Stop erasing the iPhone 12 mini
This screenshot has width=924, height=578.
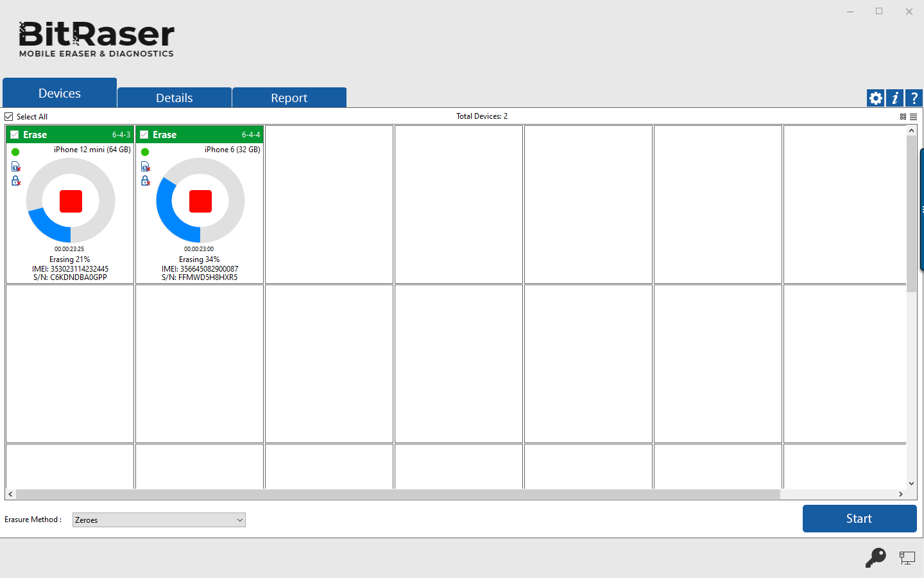[x=71, y=201]
